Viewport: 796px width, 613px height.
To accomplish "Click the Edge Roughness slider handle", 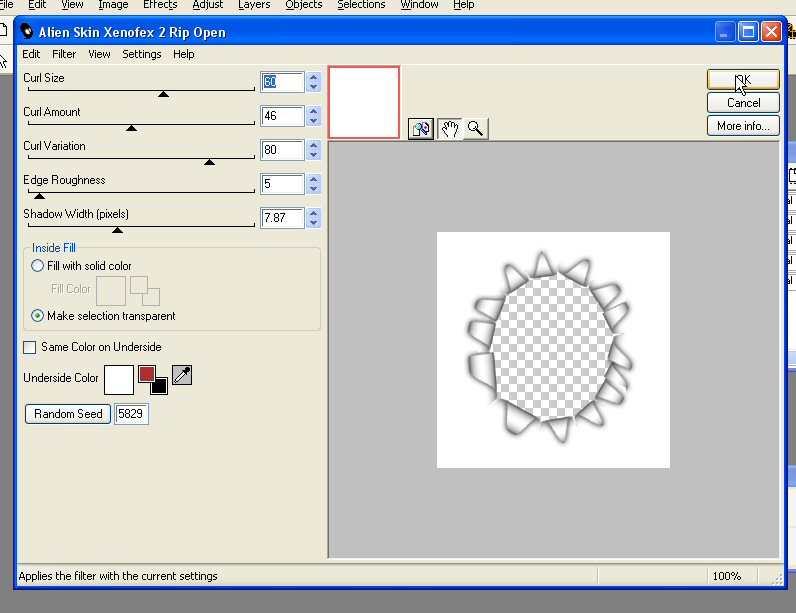I will (39, 196).
